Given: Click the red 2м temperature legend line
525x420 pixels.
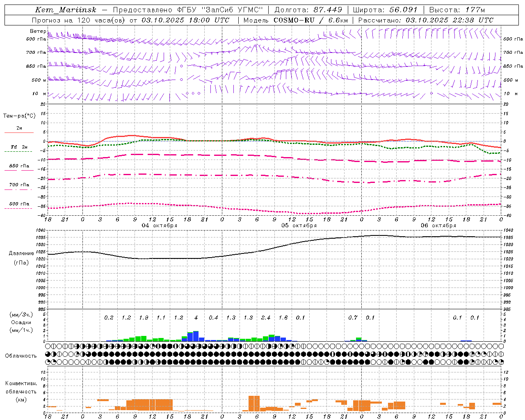Looking at the screenshot, I should 19,132.
